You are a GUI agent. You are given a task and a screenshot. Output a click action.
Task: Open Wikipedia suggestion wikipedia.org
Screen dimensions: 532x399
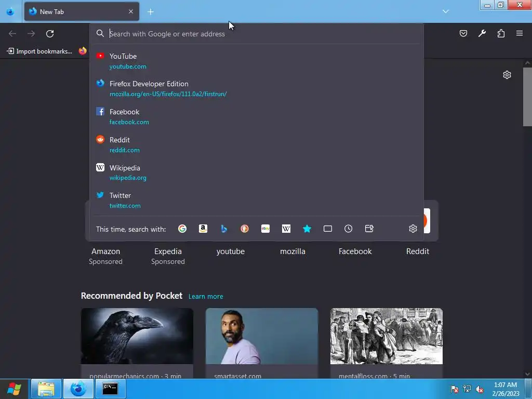(x=257, y=172)
